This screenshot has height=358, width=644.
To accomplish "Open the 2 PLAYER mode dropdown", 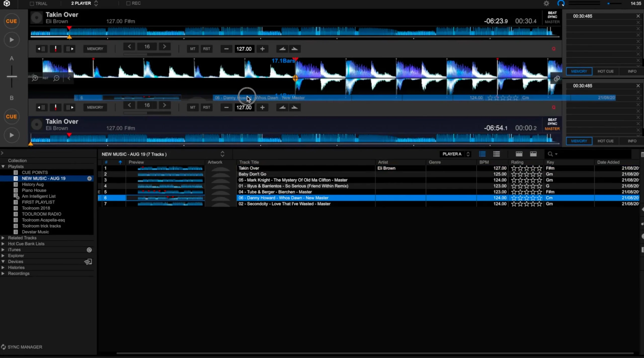I will (x=85, y=4).
